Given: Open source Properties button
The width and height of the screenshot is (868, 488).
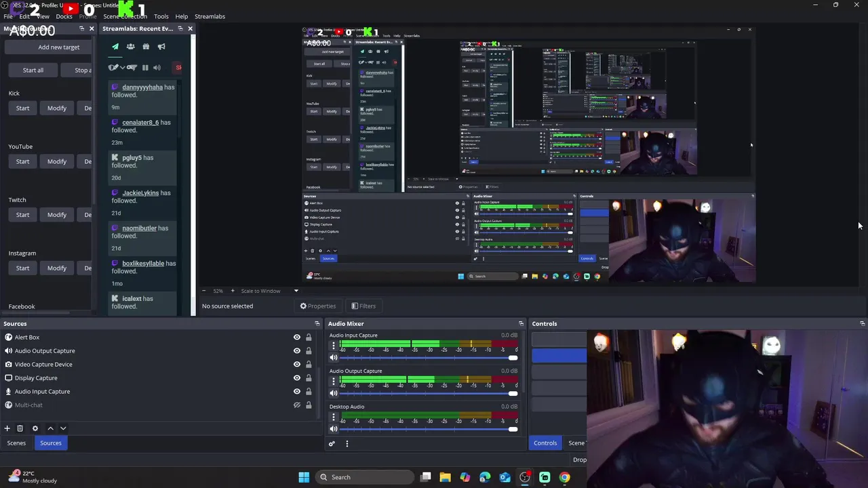Looking at the screenshot, I should [318, 306].
